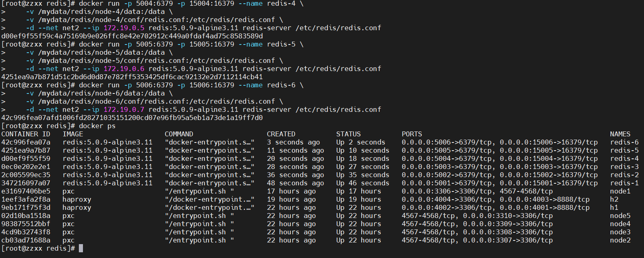Click the CREATED column header
Viewport: 644px width, 258px height.
pos(281,134)
